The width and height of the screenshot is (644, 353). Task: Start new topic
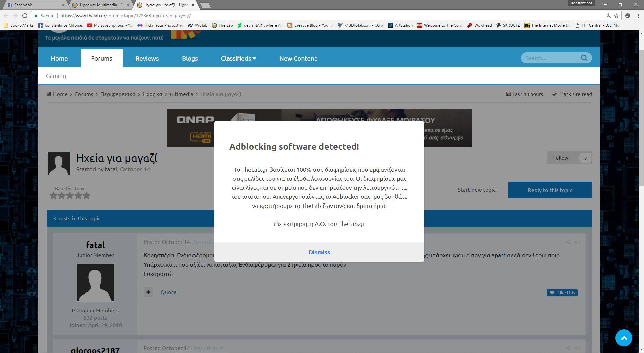(477, 190)
